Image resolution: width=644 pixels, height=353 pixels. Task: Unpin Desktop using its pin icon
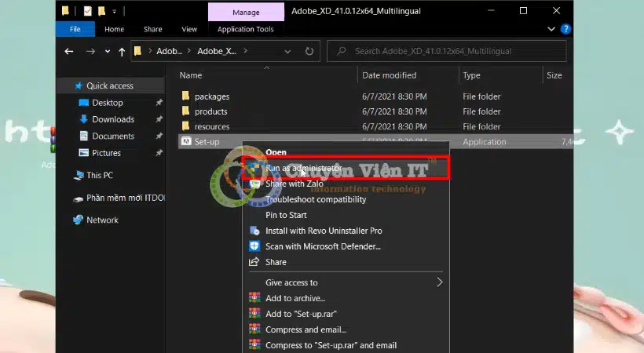click(159, 103)
